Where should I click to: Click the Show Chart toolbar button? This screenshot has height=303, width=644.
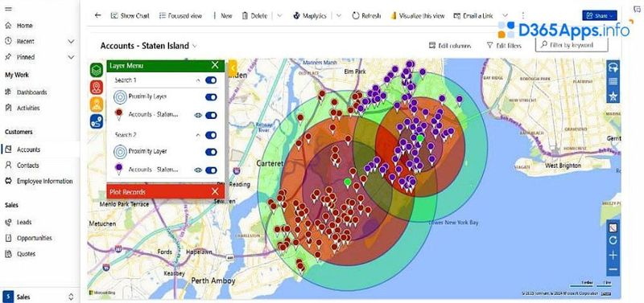pyautogui.click(x=130, y=15)
